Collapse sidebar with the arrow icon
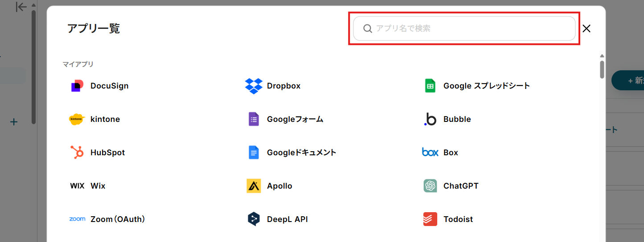The width and height of the screenshot is (644, 242). 21,7
